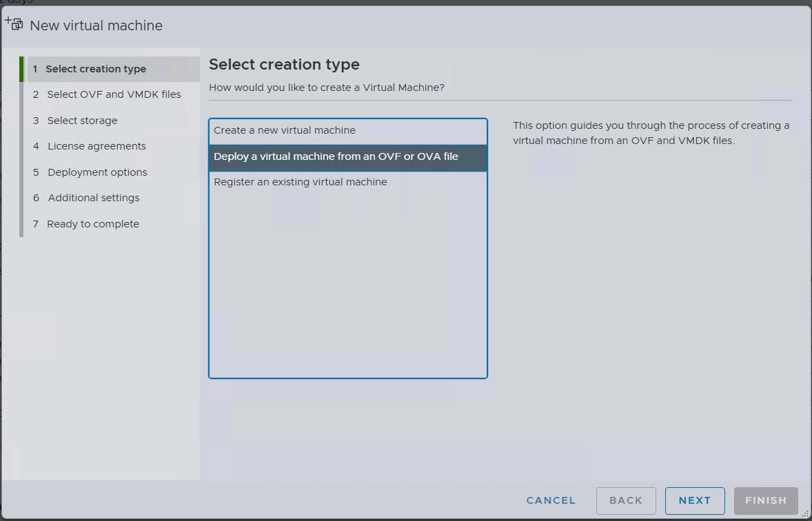Image resolution: width=812 pixels, height=521 pixels.
Task: Switch to step 5 Deployment options
Action: [97, 172]
